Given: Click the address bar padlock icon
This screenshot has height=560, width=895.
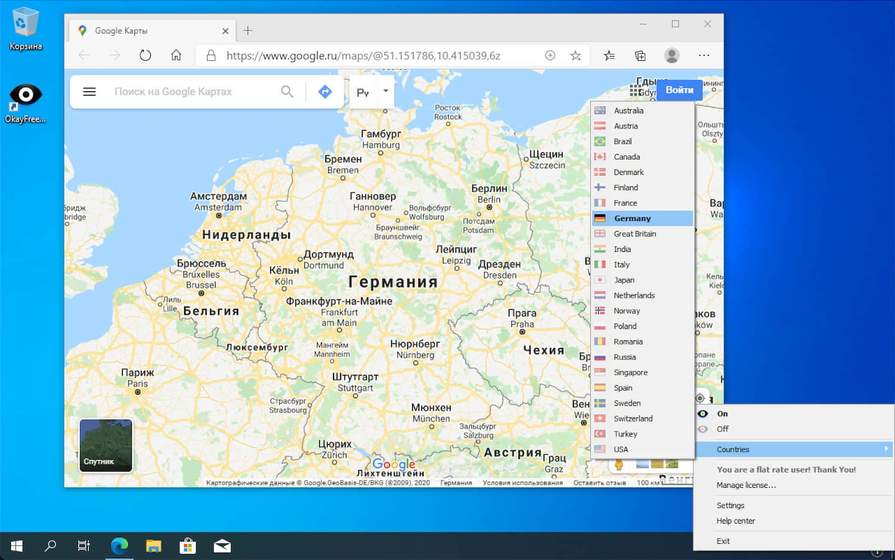Looking at the screenshot, I should tap(211, 55).
